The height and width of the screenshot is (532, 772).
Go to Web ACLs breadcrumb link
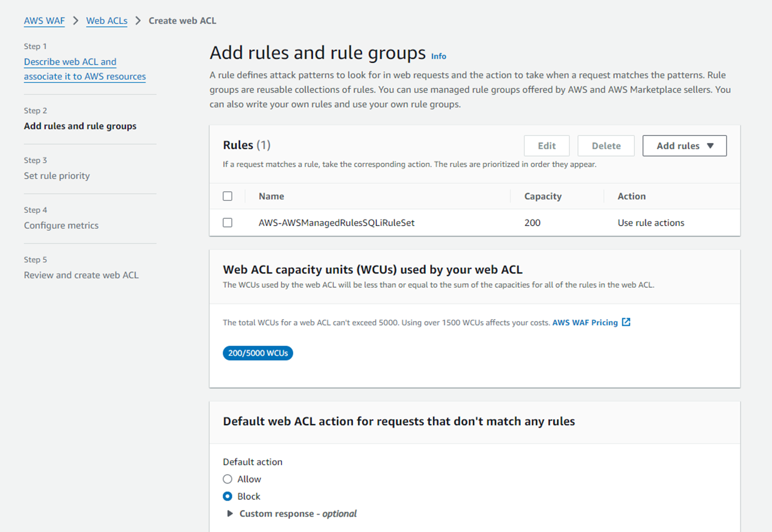(x=107, y=21)
